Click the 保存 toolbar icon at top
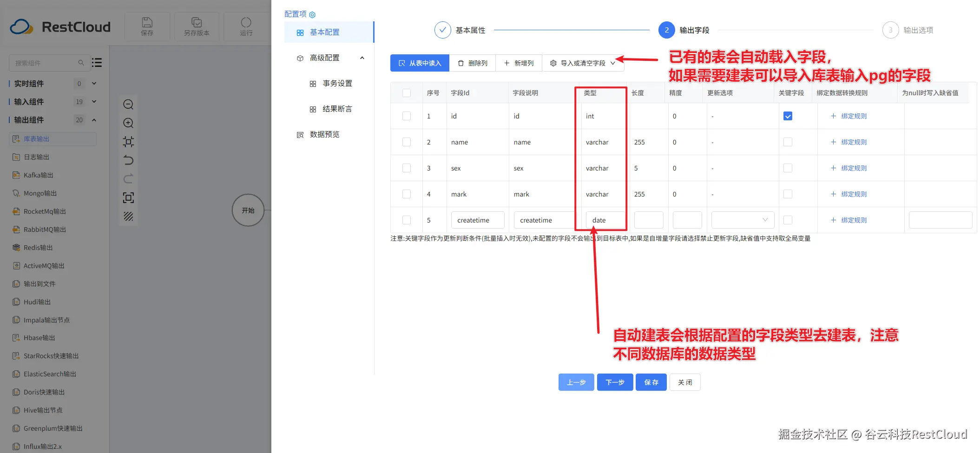 (147, 26)
